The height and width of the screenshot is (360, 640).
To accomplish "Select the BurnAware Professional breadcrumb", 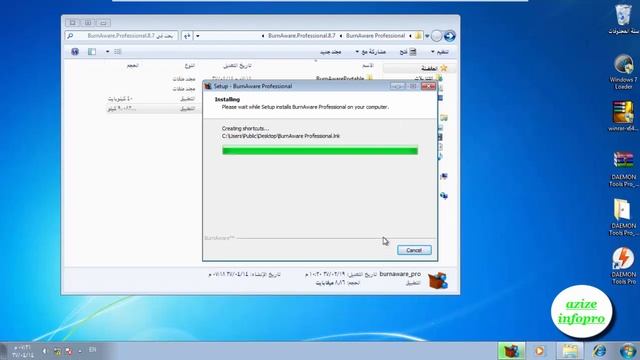I will (x=375, y=36).
